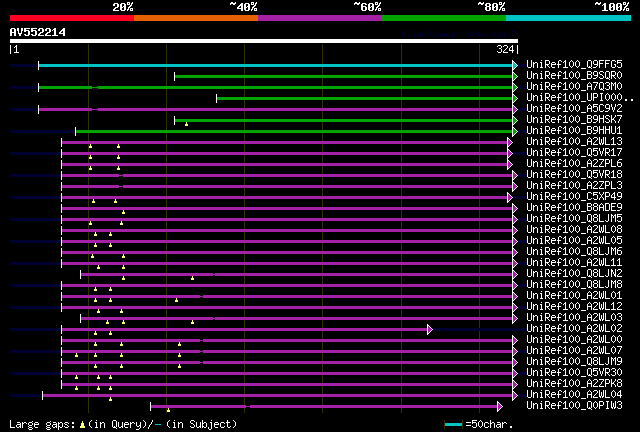
Task: Click the yellow query-gap marker in the legend
Action: coord(82,425)
